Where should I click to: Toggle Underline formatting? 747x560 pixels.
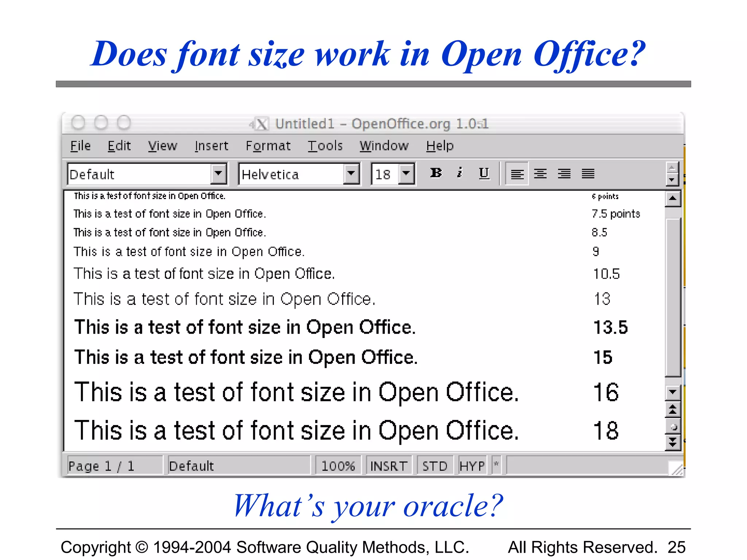484,174
